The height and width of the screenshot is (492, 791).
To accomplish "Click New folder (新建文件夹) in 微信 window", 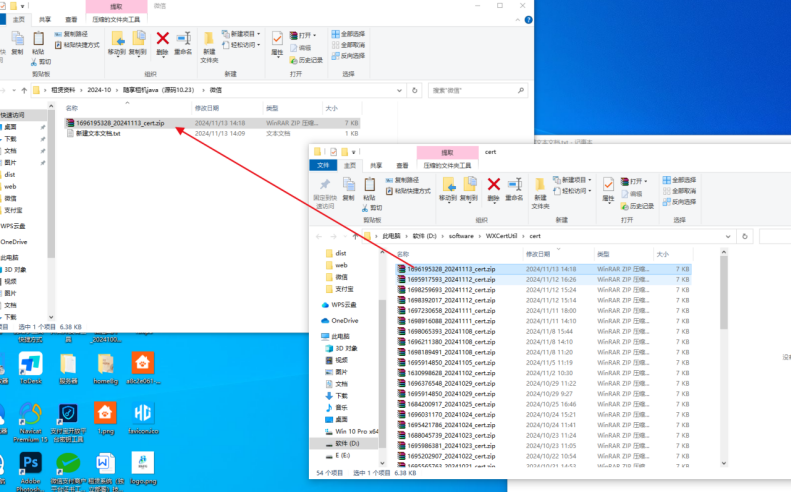I will [209, 47].
